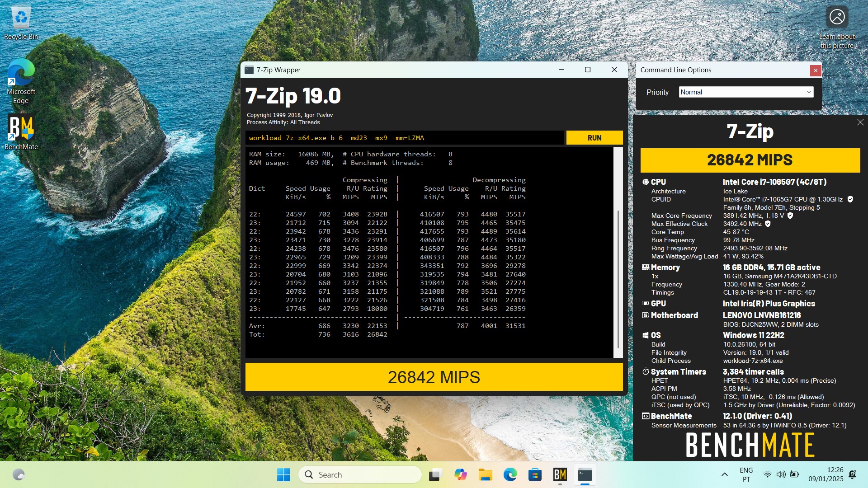This screenshot has width=868, height=488.
Task: Click the command line input field
Action: (x=405, y=138)
